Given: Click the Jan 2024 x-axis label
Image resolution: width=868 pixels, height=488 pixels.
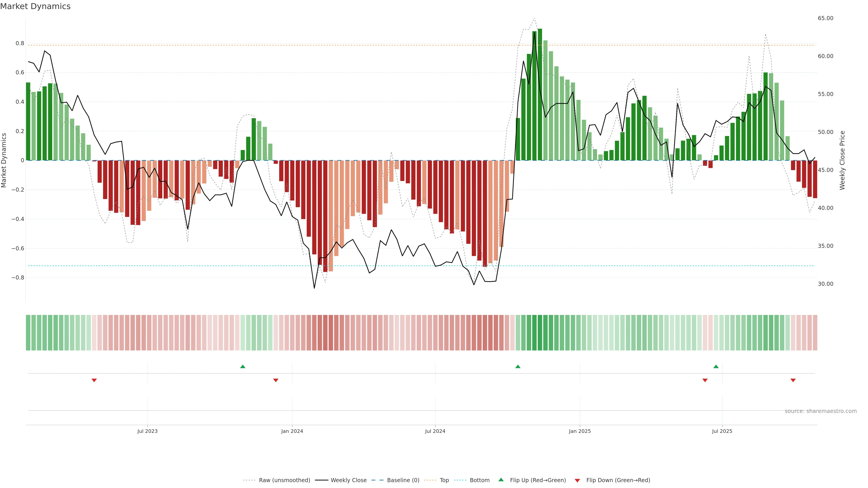Looking at the screenshot, I should pyautogui.click(x=292, y=431).
